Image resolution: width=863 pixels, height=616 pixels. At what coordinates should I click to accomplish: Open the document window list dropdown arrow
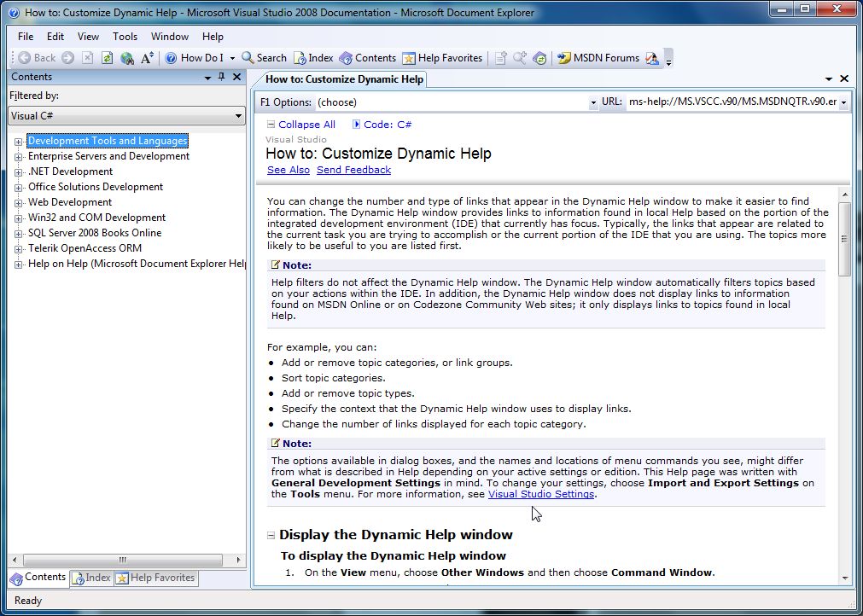(829, 79)
